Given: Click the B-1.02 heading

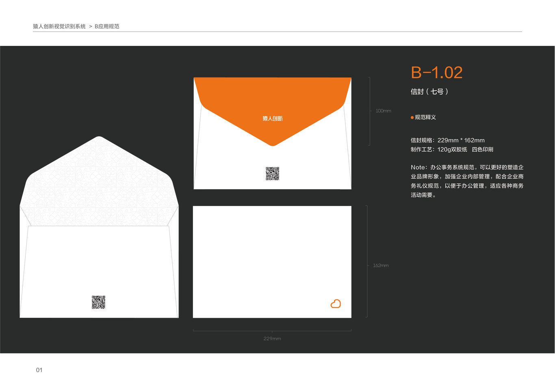Looking at the screenshot, I should tap(437, 73).
